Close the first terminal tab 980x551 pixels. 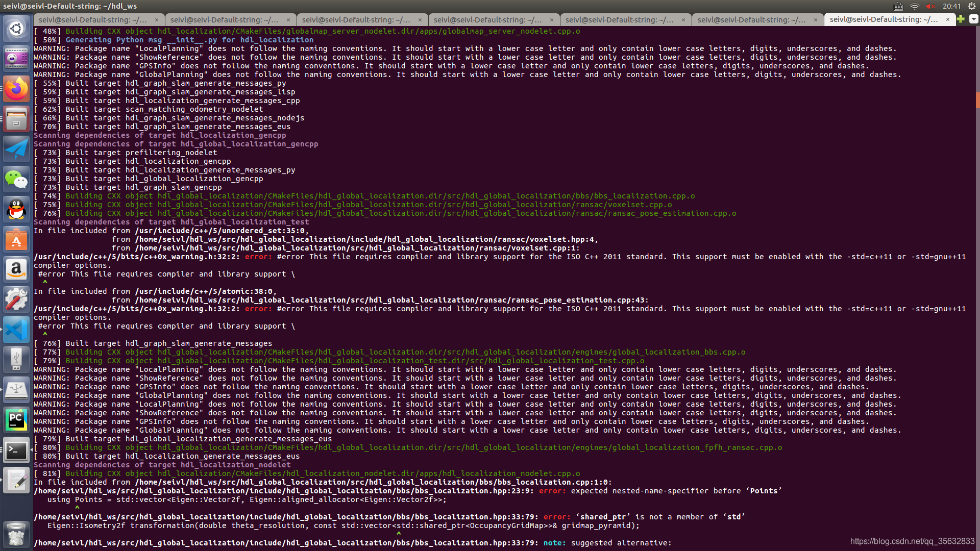(x=157, y=20)
